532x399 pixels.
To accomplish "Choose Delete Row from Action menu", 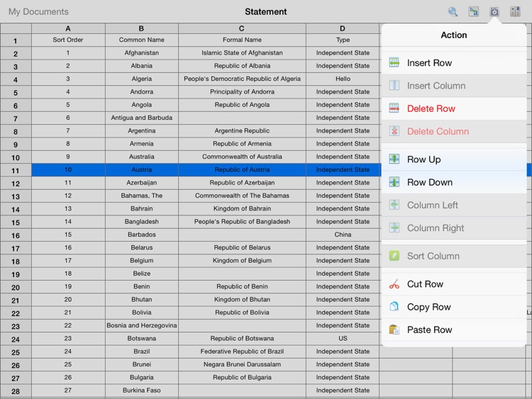I will tap(454, 108).
